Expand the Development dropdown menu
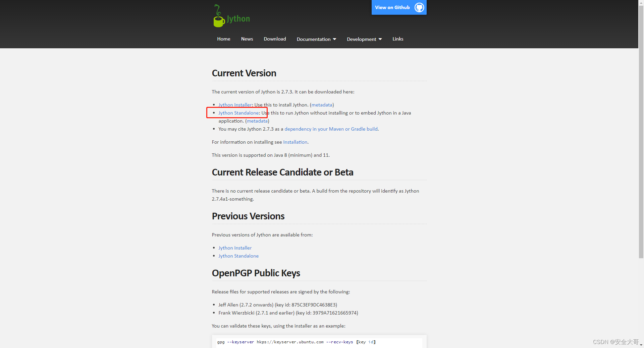The width and height of the screenshot is (644, 348). [x=364, y=39]
